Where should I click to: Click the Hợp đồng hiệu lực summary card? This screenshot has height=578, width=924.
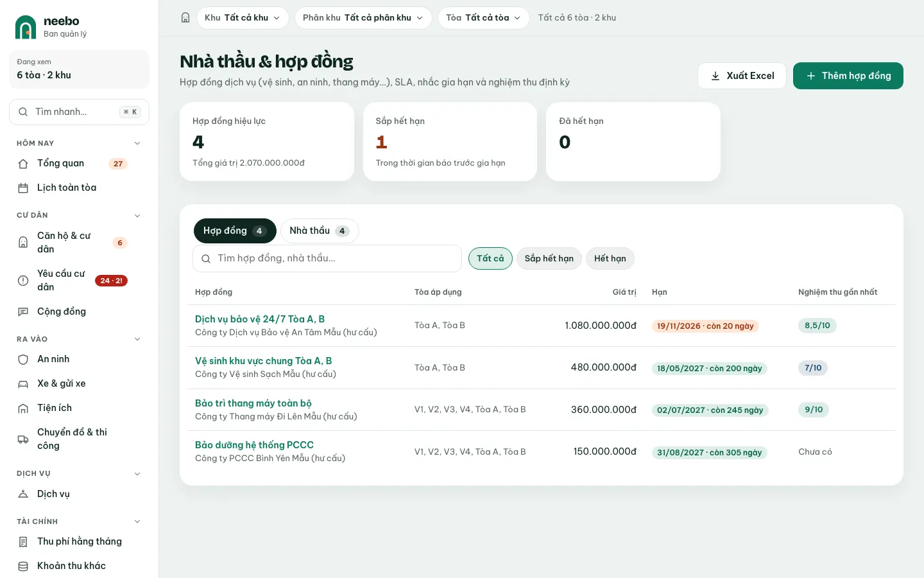267,141
